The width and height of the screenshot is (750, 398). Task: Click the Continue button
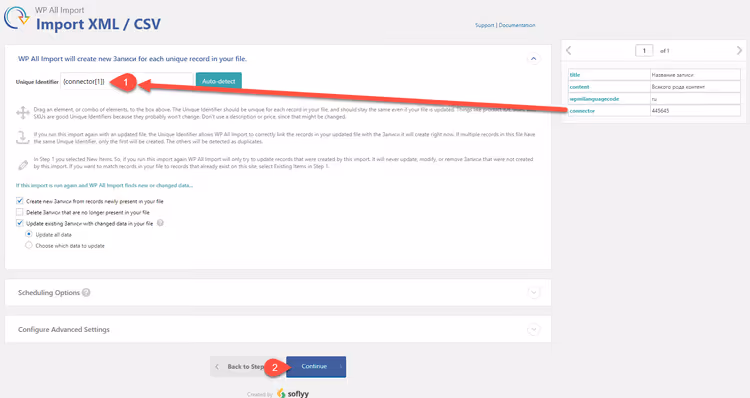[316, 366]
